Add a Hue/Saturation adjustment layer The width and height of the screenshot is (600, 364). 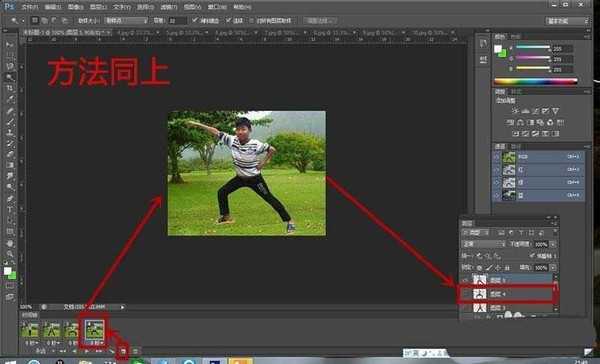point(510,122)
